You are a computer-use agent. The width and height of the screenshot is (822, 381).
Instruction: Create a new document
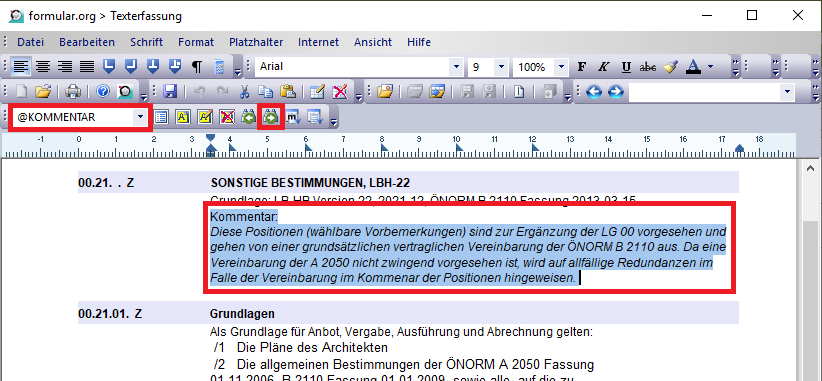click(x=21, y=92)
